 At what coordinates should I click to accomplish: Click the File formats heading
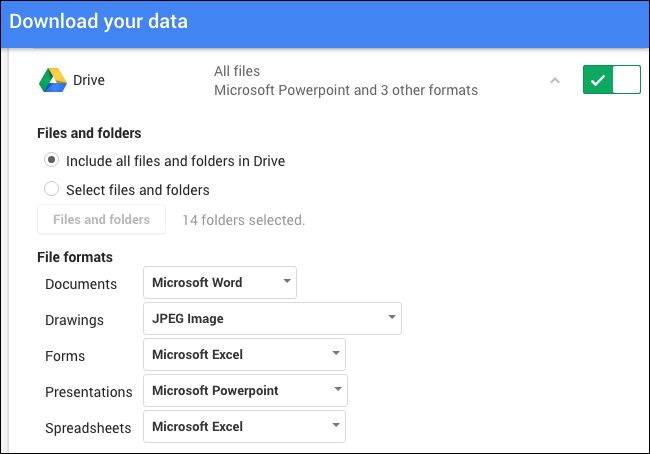(75, 257)
